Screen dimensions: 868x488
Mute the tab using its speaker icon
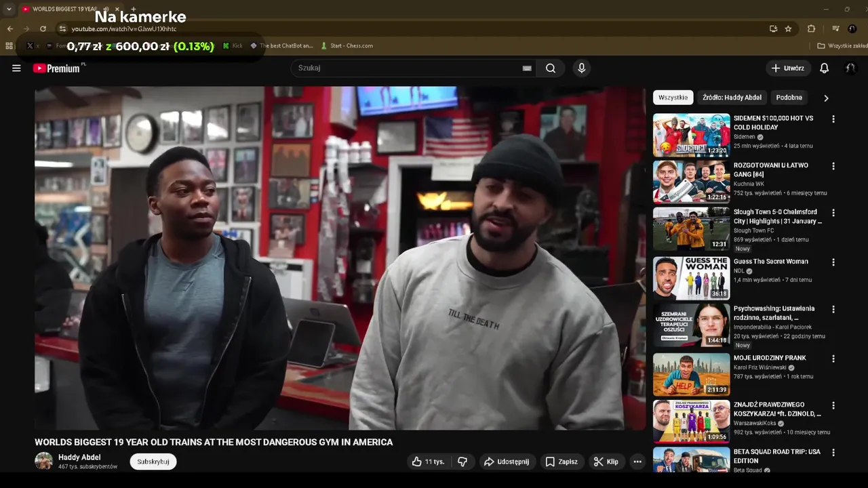click(x=106, y=9)
